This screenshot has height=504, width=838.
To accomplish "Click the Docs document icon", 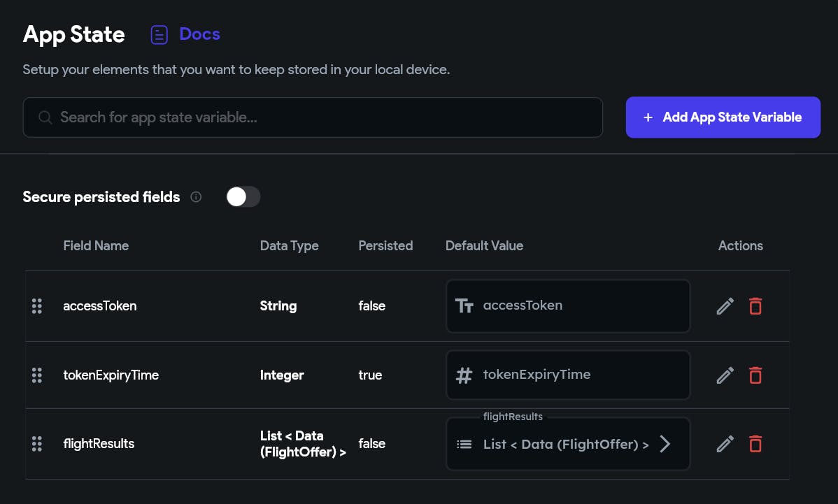I will (x=159, y=34).
